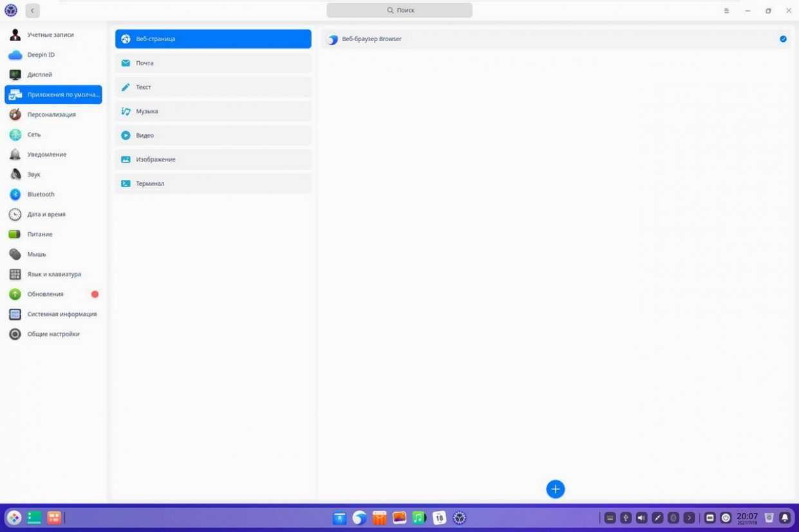Open Язык и клавиатура settings
The image size is (799, 532).
(53, 274)
